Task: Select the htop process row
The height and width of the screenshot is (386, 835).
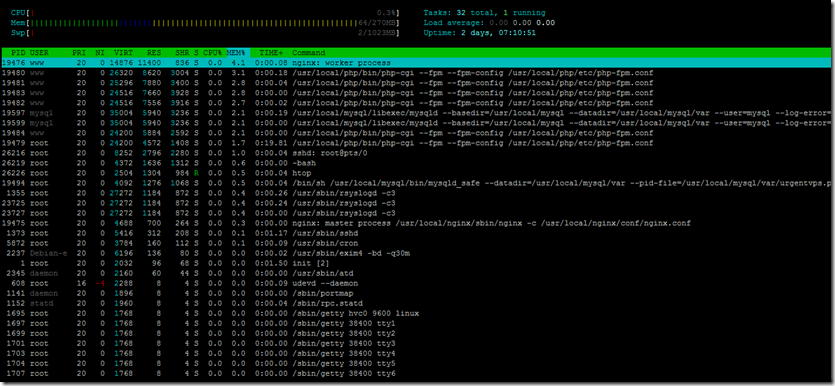Action: (x=416, y=173)
